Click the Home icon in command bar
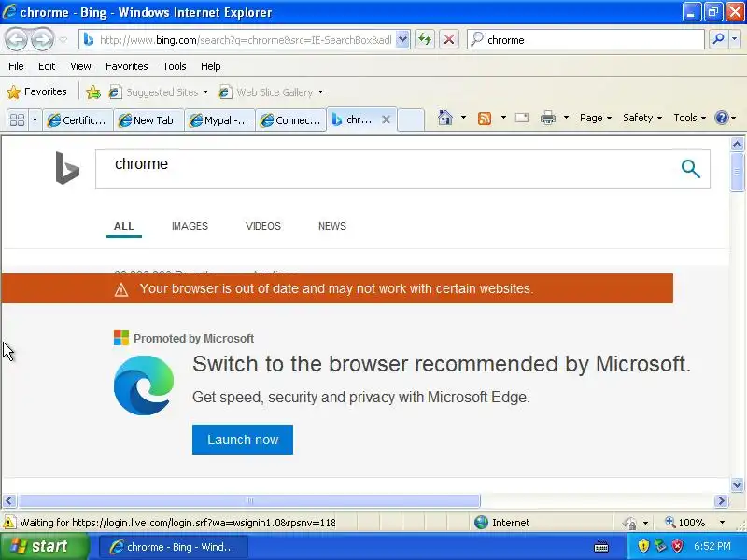This screenshot has width=747, height=560. [x=445, y=118]
